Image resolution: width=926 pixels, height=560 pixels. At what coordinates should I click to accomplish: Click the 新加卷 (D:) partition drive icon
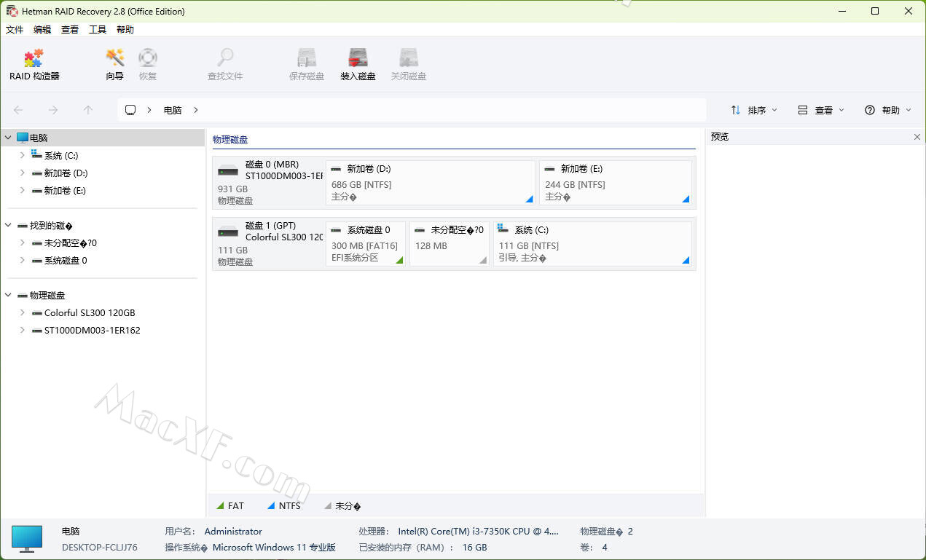coord(337,169)
